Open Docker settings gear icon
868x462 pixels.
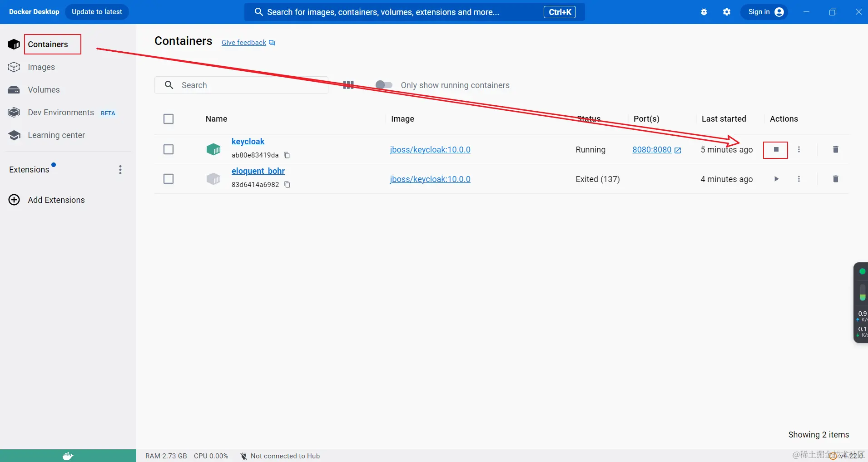pos(727,12)
